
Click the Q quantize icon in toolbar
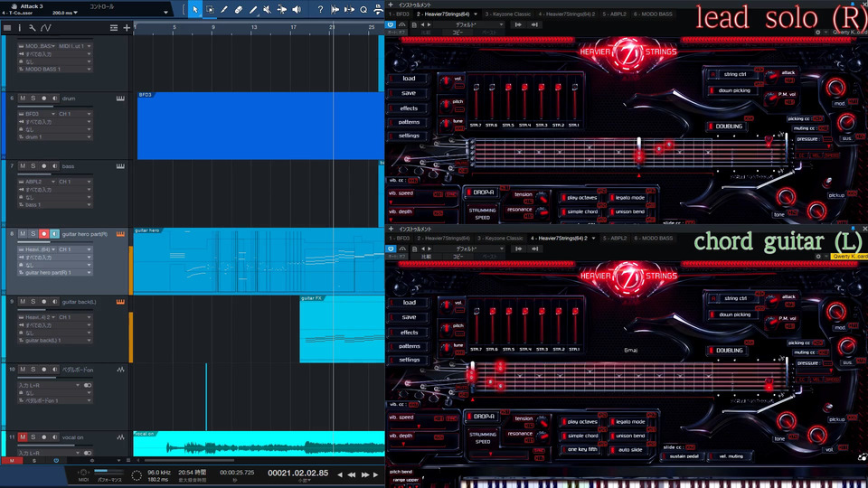(x=363, y=9)
